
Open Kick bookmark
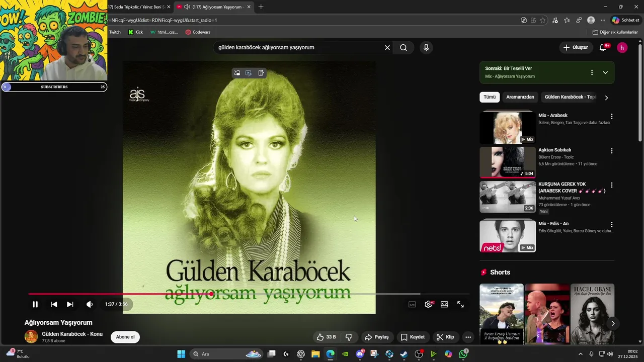[x=135, y=32]
